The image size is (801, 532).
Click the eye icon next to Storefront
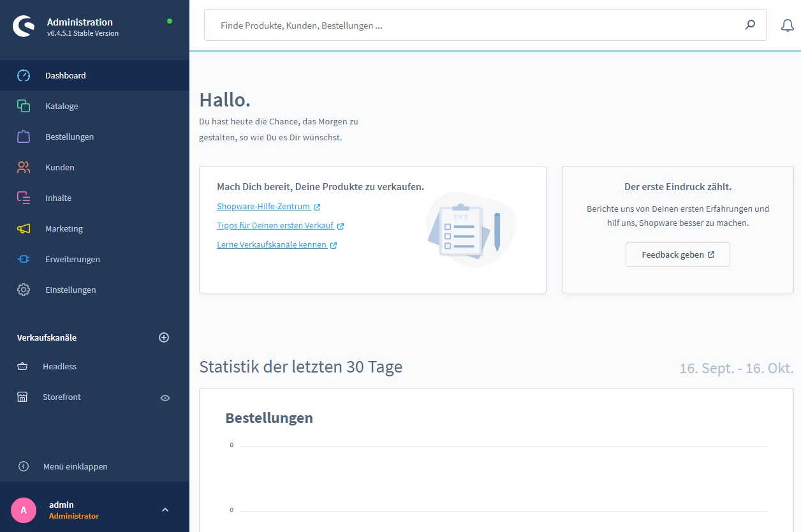[165, 397]
